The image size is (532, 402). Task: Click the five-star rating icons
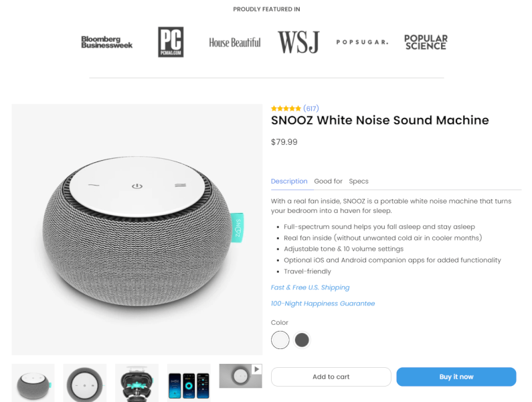tap(286, 109)
